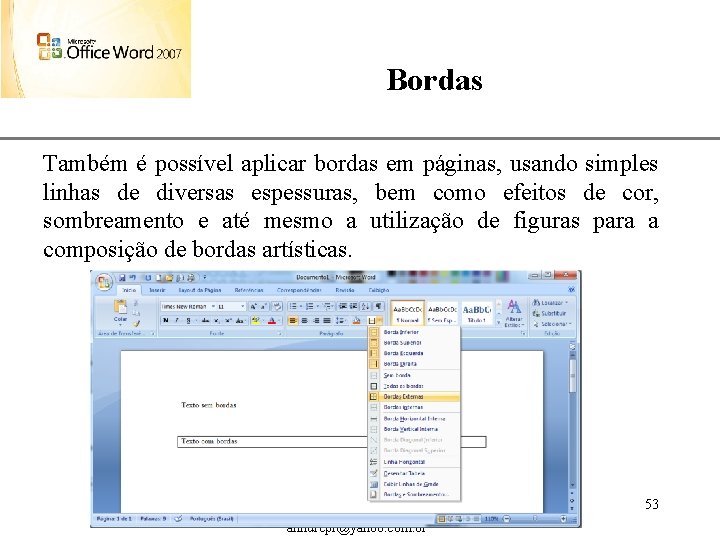
Task: Click the shrink font icon
Action: click(264, 307)
